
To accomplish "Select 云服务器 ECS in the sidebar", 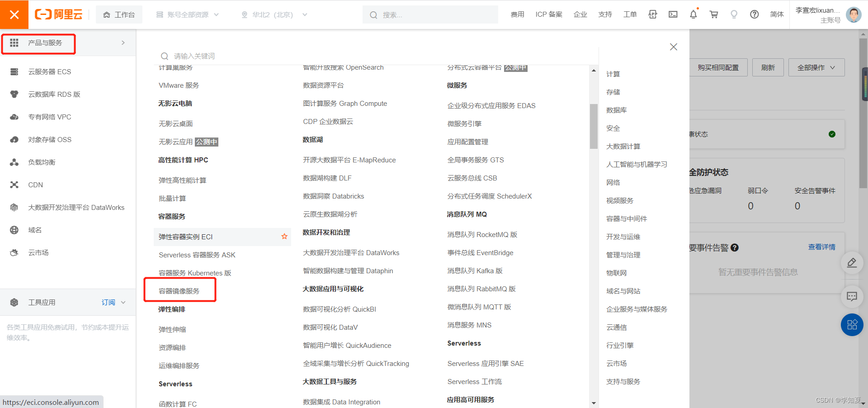I will point(47,71).
